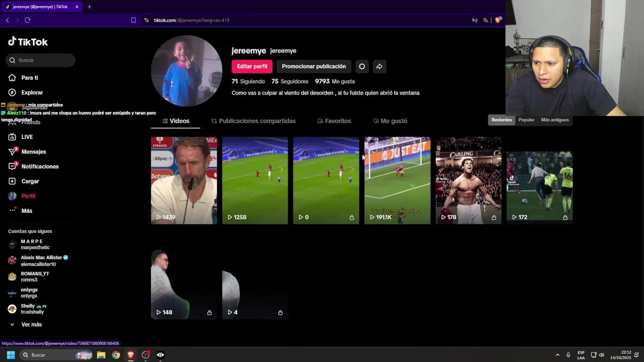
Task: Open Notificaciones panel
Action: 40,166
